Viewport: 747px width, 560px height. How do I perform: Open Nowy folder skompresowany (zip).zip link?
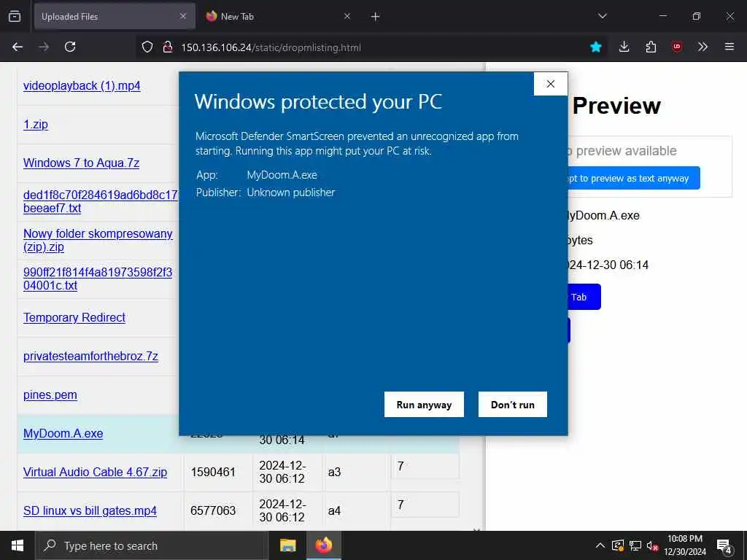coord(98,240)
